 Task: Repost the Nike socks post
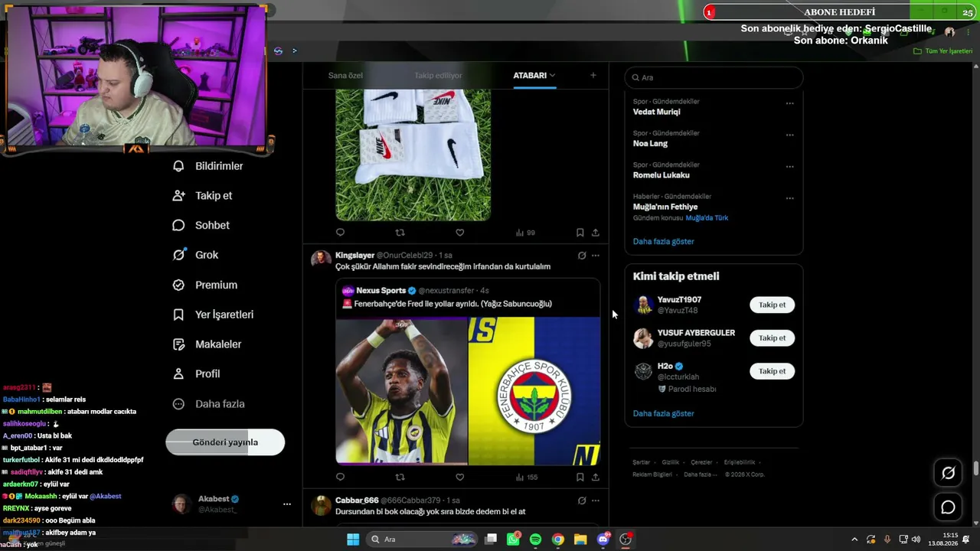tap(400, 233)
